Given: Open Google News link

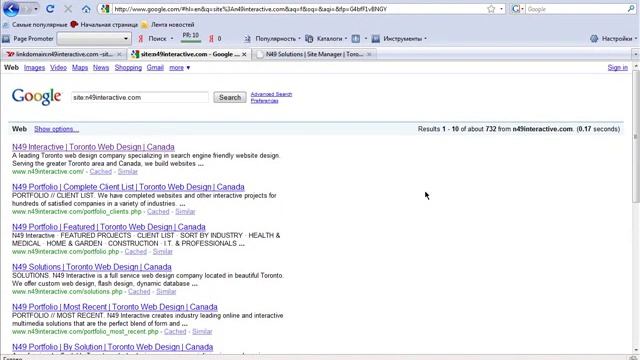Looking at the screenshot, I should click(x=101, y=68).
